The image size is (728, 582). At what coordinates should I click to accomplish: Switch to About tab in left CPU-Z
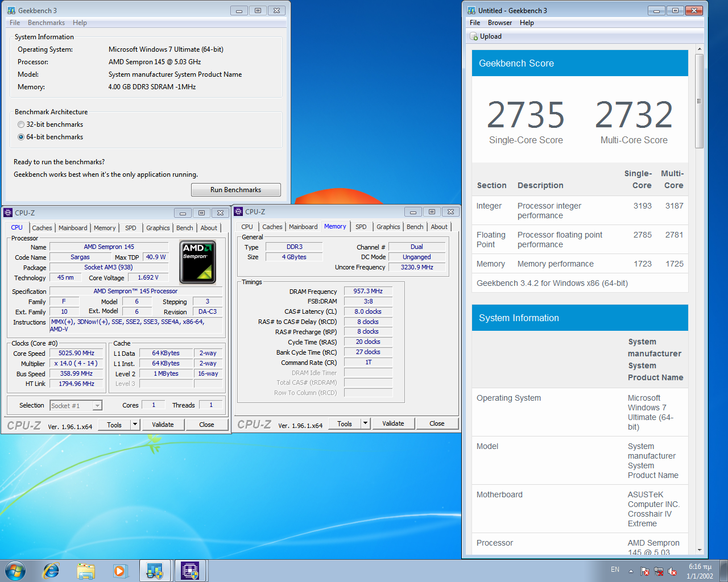(209, 228)
